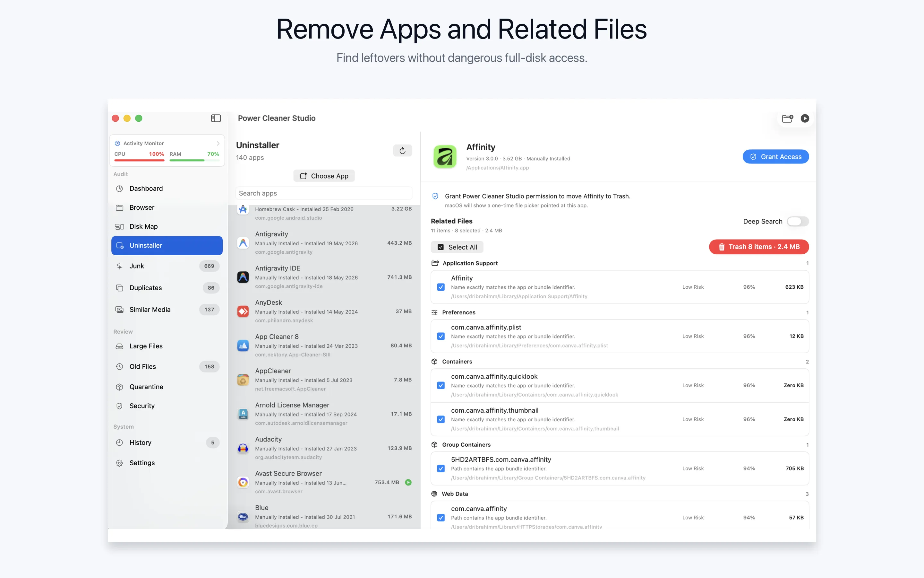This screenshot has width=924, height=578.
Task: Click the Search apps field
Action: (x=324, y=193)
